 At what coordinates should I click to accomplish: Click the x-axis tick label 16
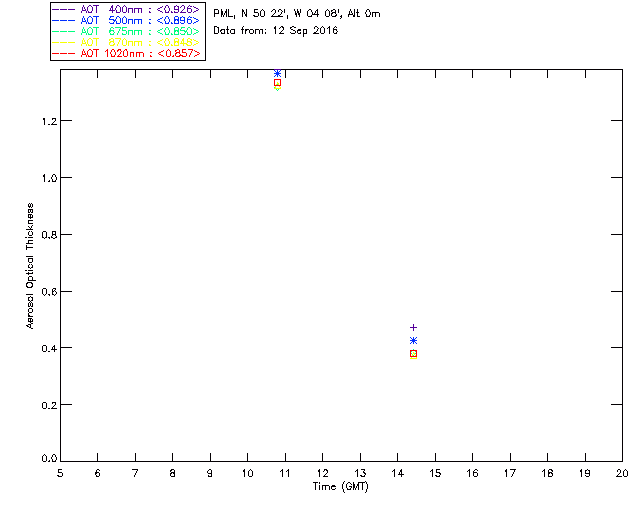(472, 473)
